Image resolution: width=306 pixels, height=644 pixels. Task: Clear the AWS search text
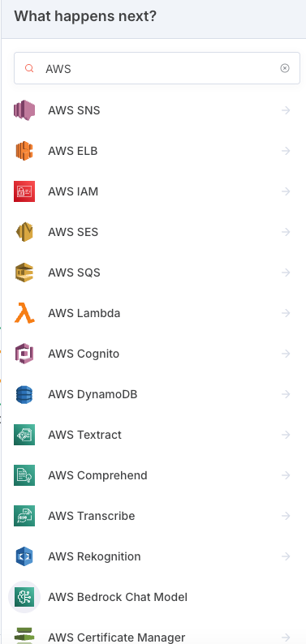285,68
